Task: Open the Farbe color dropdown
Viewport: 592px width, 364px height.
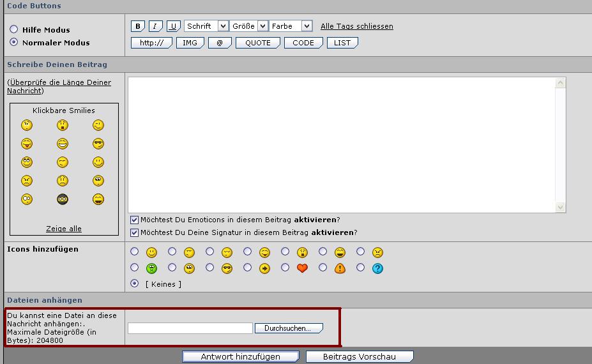Action: click(291, 26)
